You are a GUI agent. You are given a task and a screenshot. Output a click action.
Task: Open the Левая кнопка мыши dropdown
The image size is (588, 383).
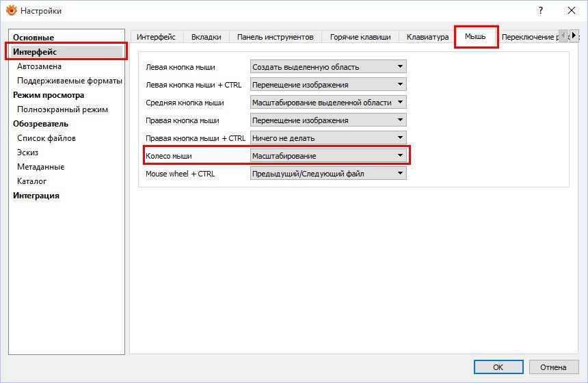[328, 67]
